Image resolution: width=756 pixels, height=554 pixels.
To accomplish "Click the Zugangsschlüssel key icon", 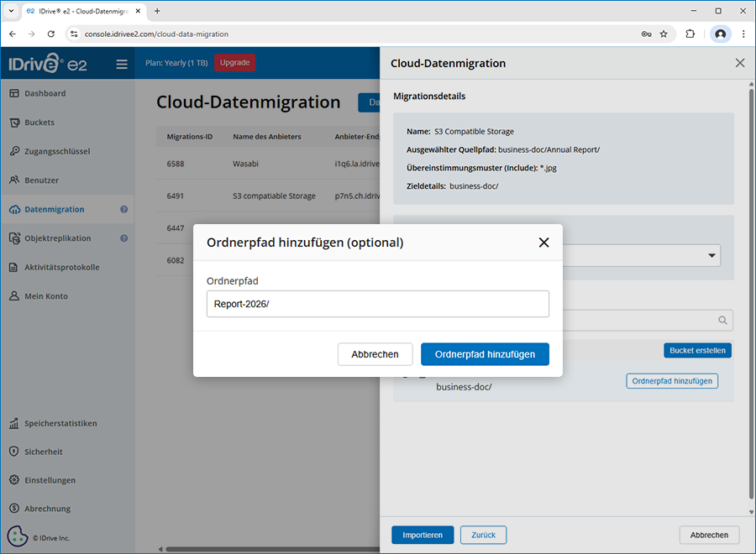I will (14, 151).
